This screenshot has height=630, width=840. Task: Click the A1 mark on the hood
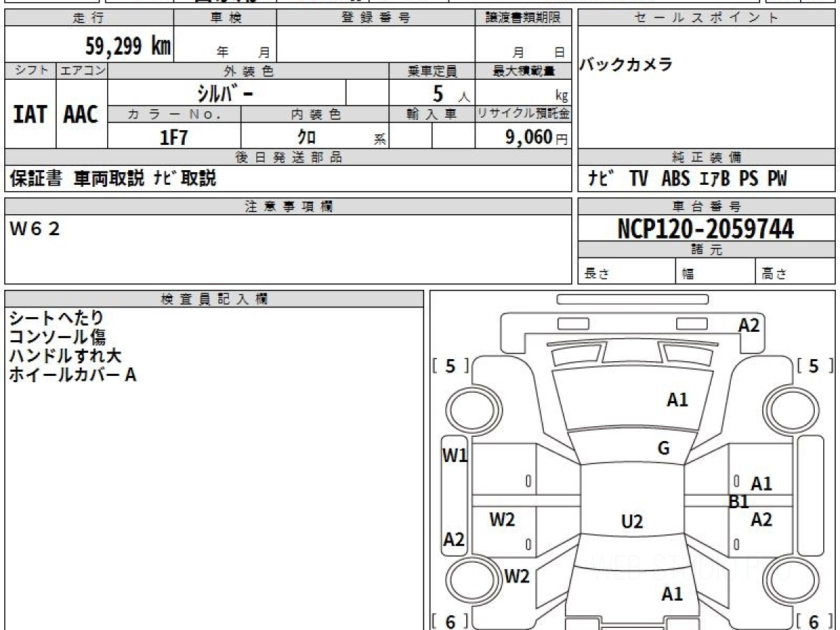point(677,400)
